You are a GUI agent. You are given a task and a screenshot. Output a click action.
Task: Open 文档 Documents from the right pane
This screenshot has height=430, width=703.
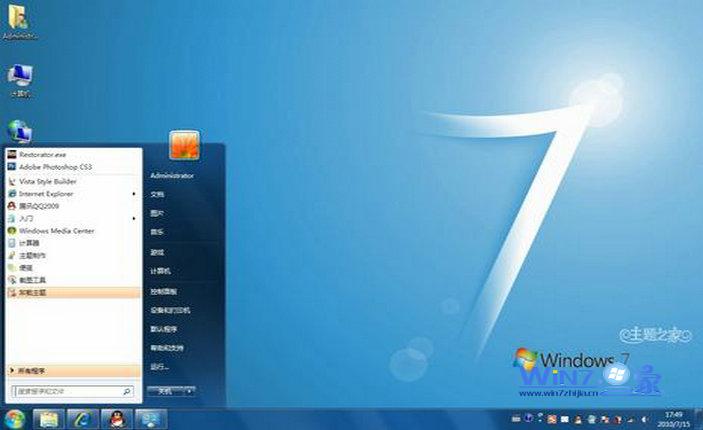click(157, 195)
